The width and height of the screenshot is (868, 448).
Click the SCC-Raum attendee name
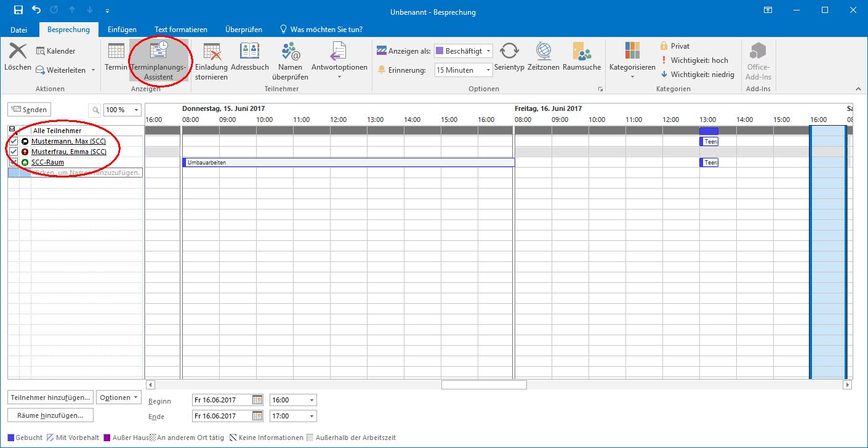point(47,162)
